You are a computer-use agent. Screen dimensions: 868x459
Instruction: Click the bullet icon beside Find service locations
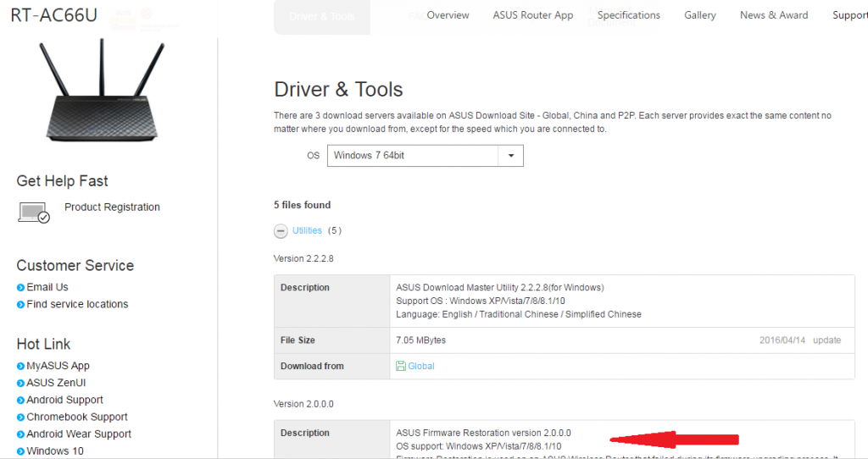tap(20, 305)
